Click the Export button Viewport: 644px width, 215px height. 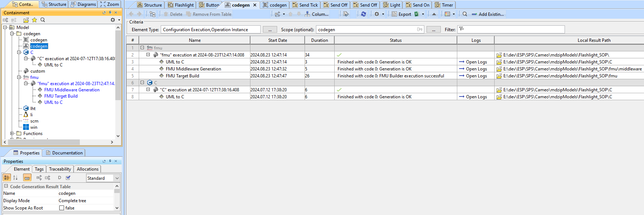point(401,14)
